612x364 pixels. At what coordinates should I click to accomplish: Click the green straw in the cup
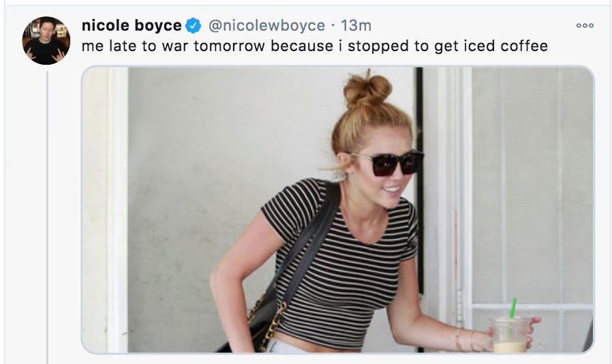(x=513, y=307)
